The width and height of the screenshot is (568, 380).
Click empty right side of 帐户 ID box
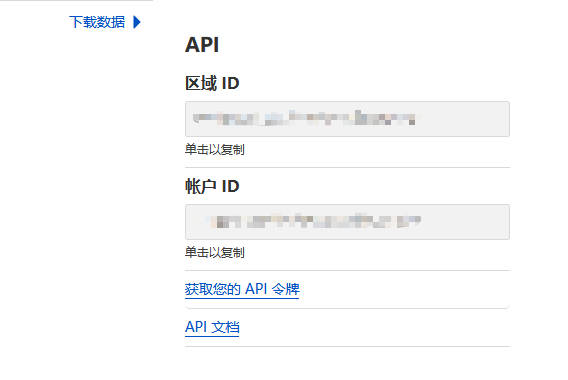click(465, 222)
